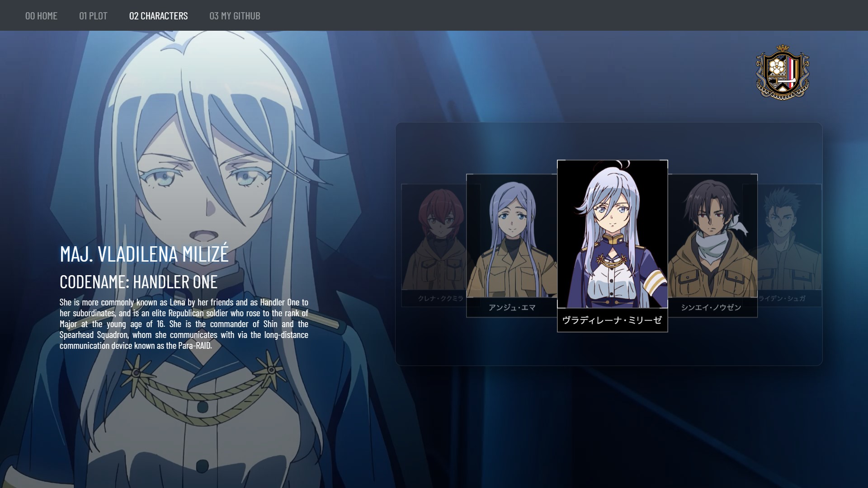
Task: Select the クレナ・ククミラ character card
Action: click(434, 245)
